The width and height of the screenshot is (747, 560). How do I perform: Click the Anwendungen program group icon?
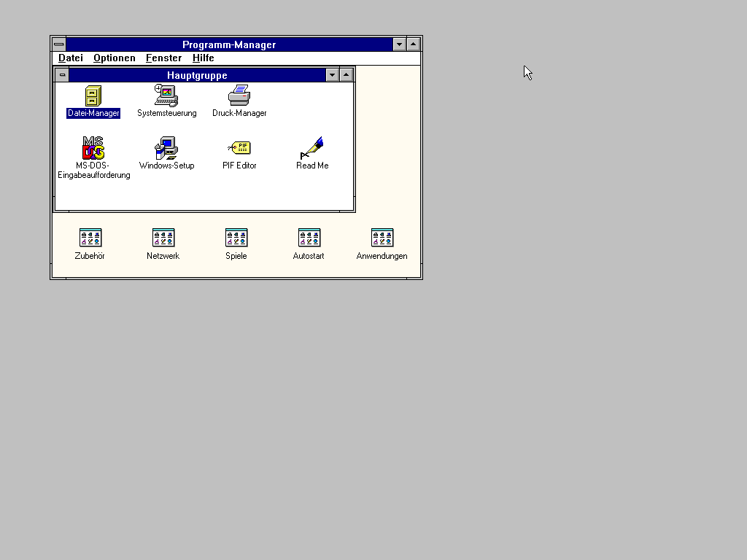(x=382, y=238)
